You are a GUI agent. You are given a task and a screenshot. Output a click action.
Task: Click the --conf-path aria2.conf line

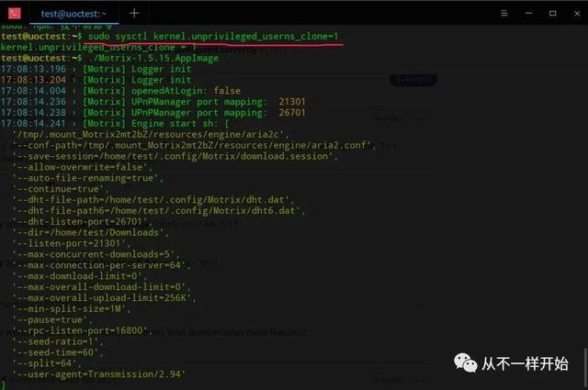click(194, 145)
